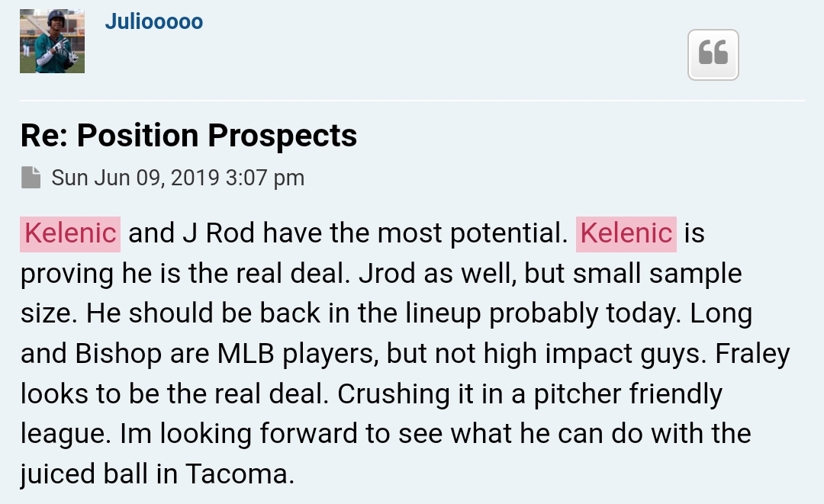Click the first highlighted Kelenic word
The width and height of the screenshot is (824, 504).
[x=70, y=233]
